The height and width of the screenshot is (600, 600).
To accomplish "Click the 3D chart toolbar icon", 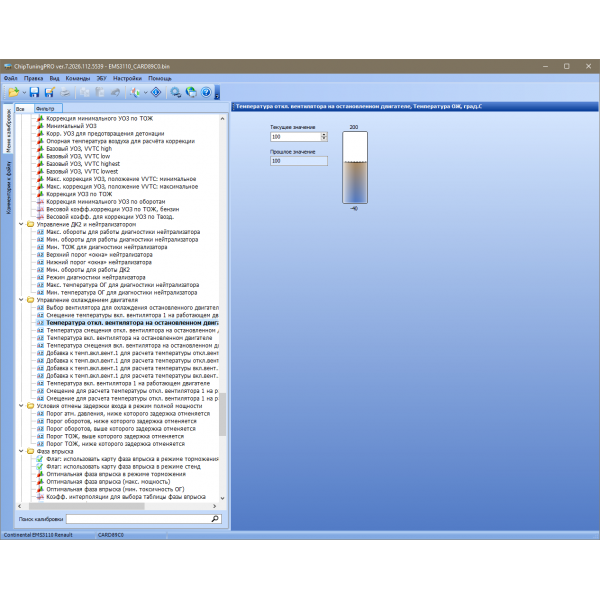I will coord(134,92).
